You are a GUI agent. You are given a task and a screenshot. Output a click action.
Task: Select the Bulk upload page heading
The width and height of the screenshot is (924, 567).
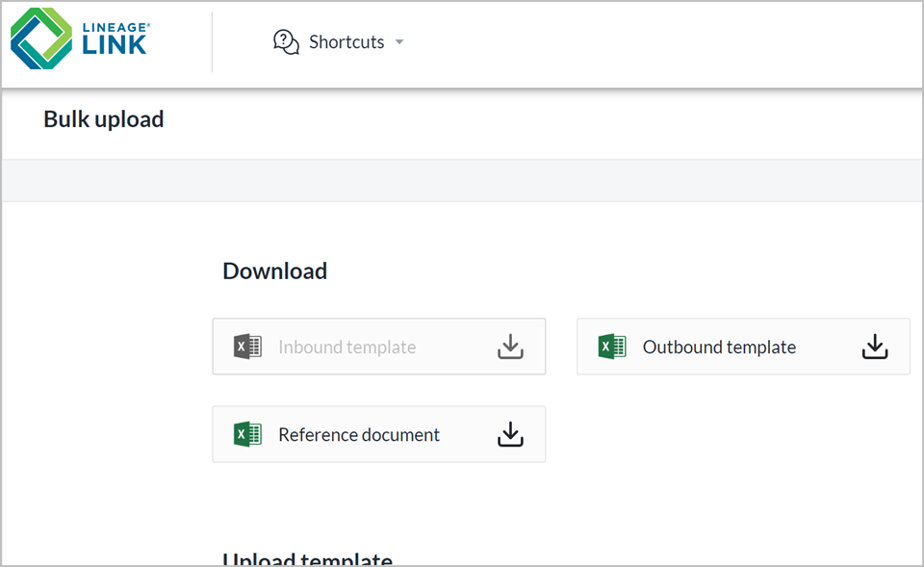click(x=104, y=119)
